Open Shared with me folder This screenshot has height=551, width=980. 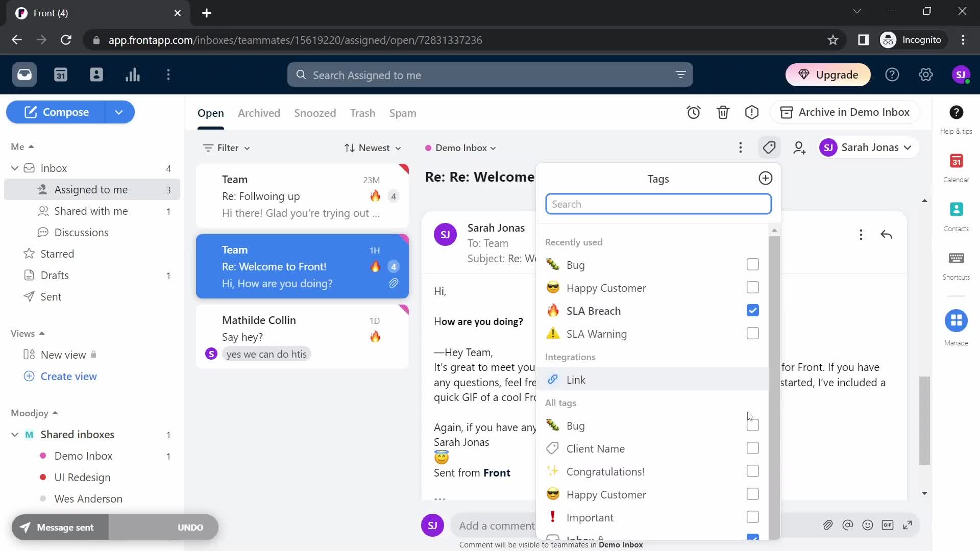92,211
